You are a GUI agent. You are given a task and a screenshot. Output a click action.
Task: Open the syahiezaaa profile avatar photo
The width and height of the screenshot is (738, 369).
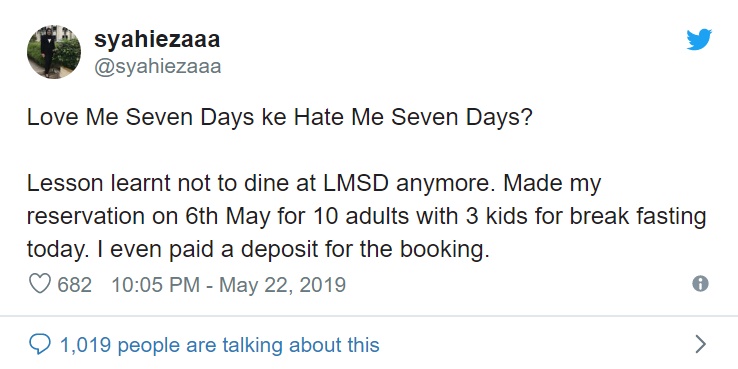[54, 52]
